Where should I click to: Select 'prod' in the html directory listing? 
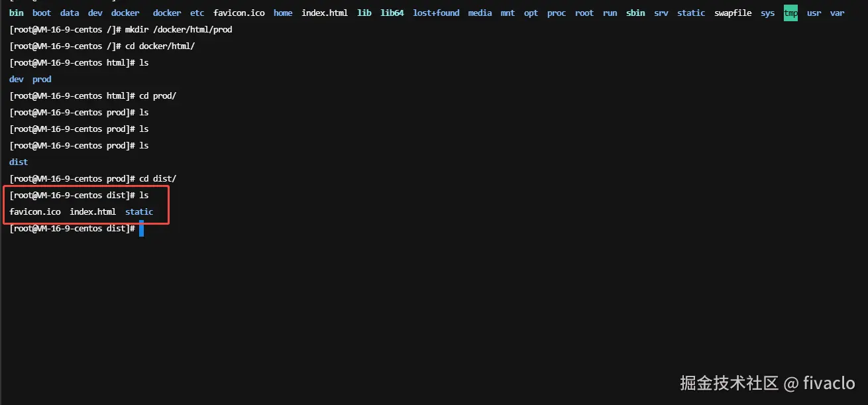(x=42, y=80)
